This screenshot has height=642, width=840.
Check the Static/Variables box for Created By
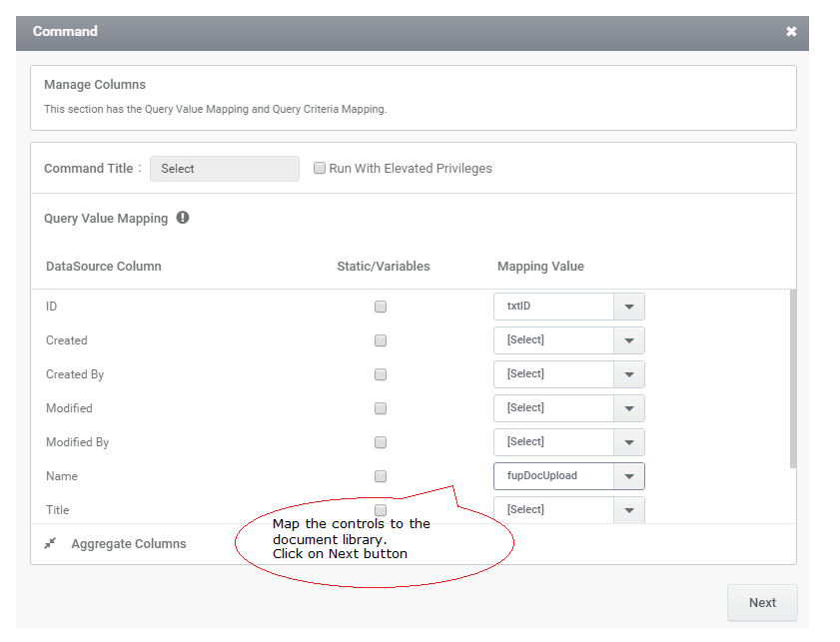click(x=381, y=374)
